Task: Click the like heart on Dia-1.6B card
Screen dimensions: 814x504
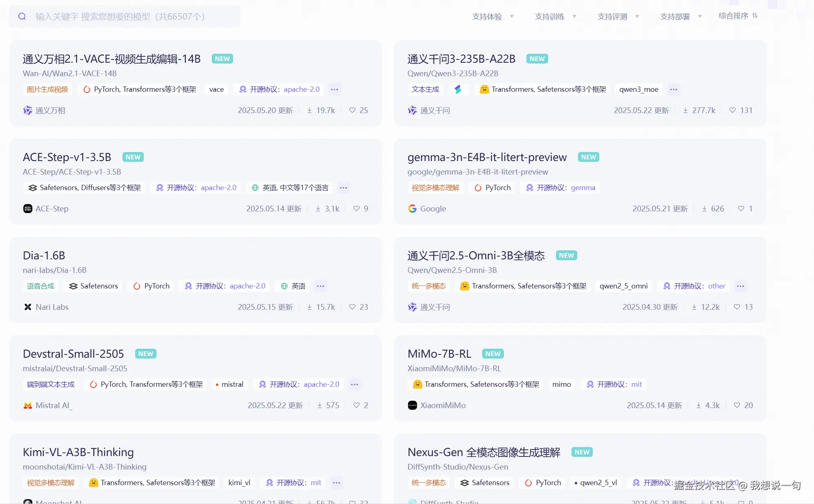Action: 352,307
